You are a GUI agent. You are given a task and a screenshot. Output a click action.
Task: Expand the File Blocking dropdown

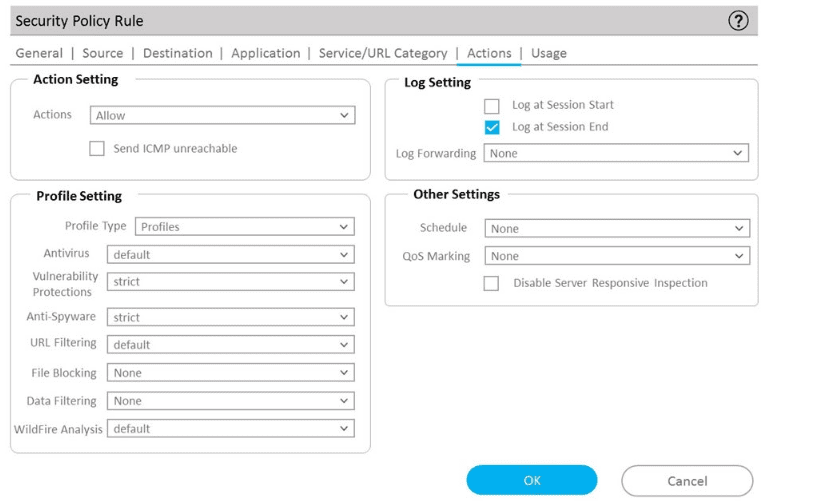(x=230, y=373)
